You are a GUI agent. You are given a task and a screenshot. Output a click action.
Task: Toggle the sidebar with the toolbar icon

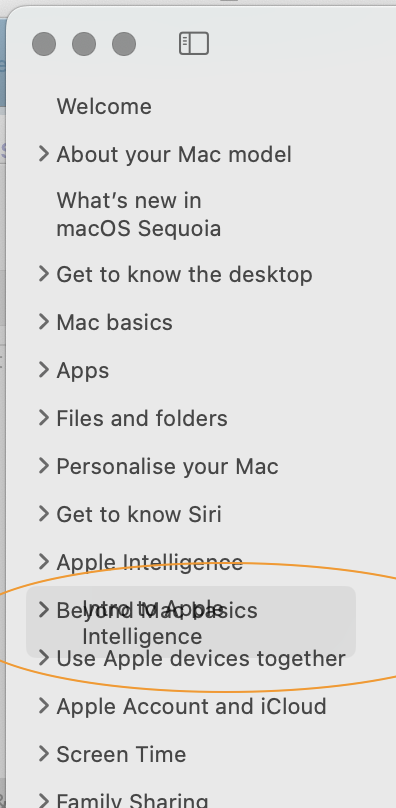click(x=194, y=43)
